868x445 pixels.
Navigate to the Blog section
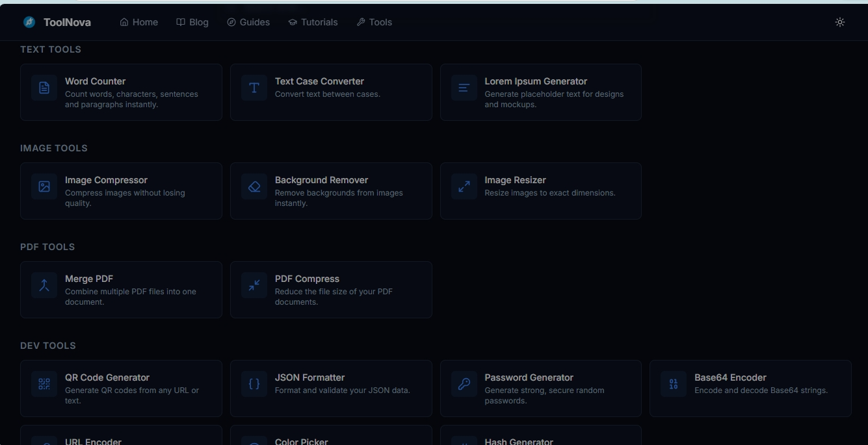(192, 21)
